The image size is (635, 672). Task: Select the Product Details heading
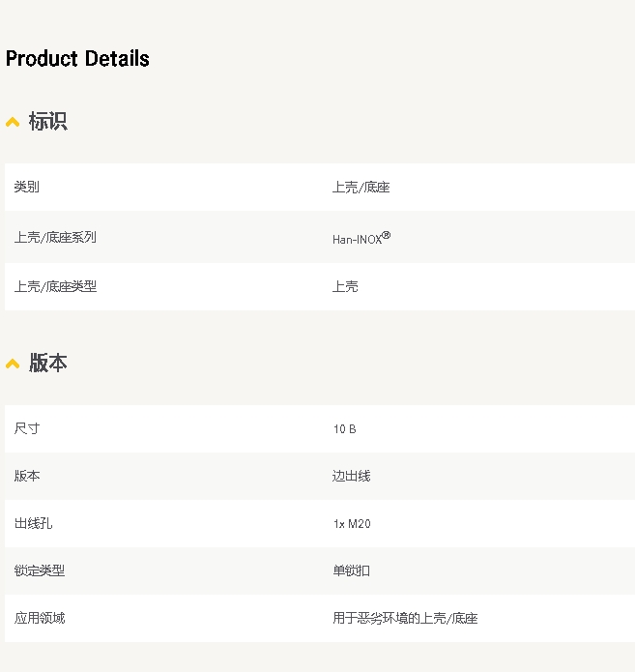[x=77, y=58]
